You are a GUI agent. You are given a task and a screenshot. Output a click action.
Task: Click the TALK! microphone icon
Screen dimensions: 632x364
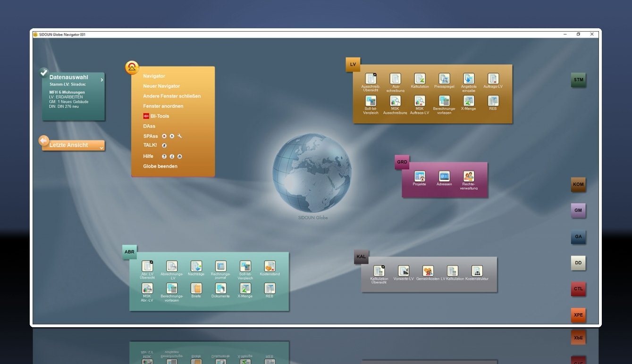[x=164, y=146]
